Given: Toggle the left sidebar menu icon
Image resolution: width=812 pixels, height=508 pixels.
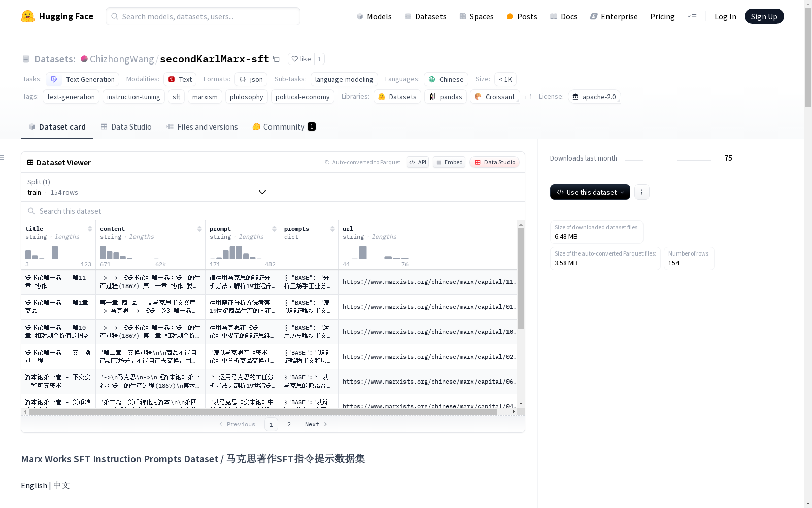Looking at the screenshot, I should click(x=3, y=157).
